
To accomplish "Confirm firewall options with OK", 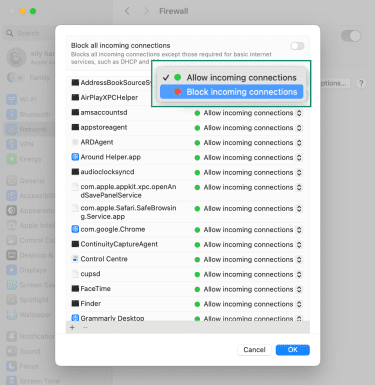I will [x=293, y=350].
